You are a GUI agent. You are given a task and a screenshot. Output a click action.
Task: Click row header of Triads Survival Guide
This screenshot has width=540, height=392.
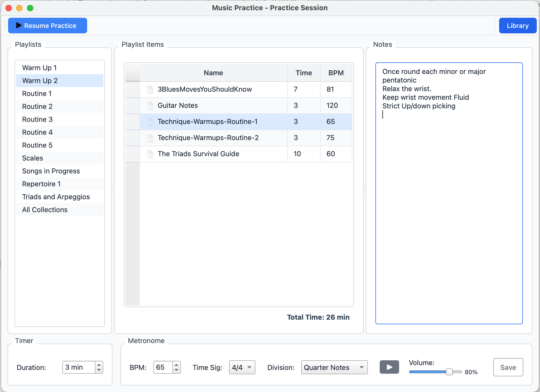[133, 154]
